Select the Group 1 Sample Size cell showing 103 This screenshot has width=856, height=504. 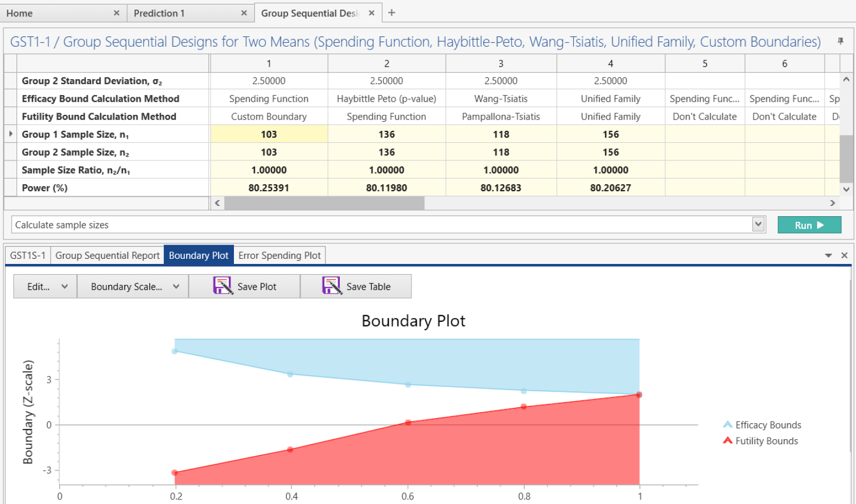269,134
